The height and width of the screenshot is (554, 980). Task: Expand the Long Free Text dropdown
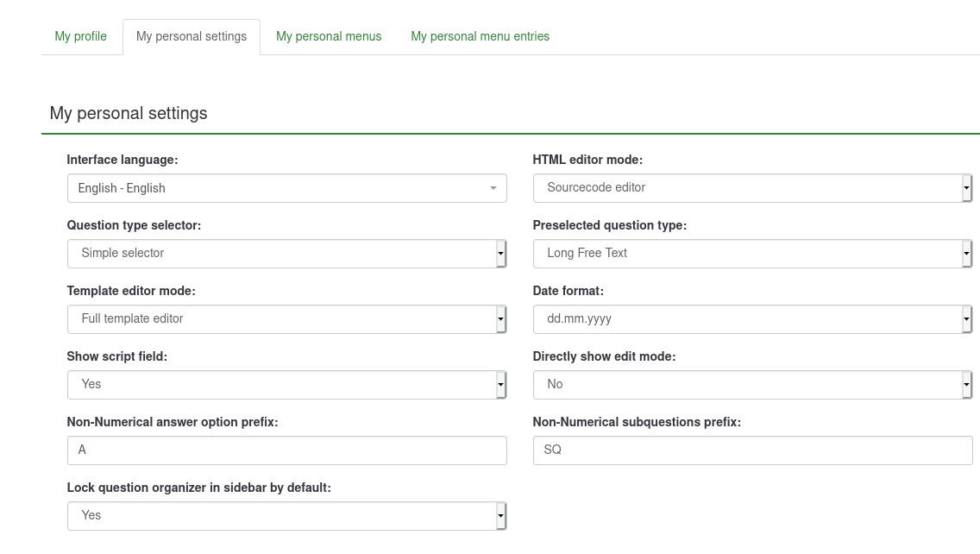[751, 253]
